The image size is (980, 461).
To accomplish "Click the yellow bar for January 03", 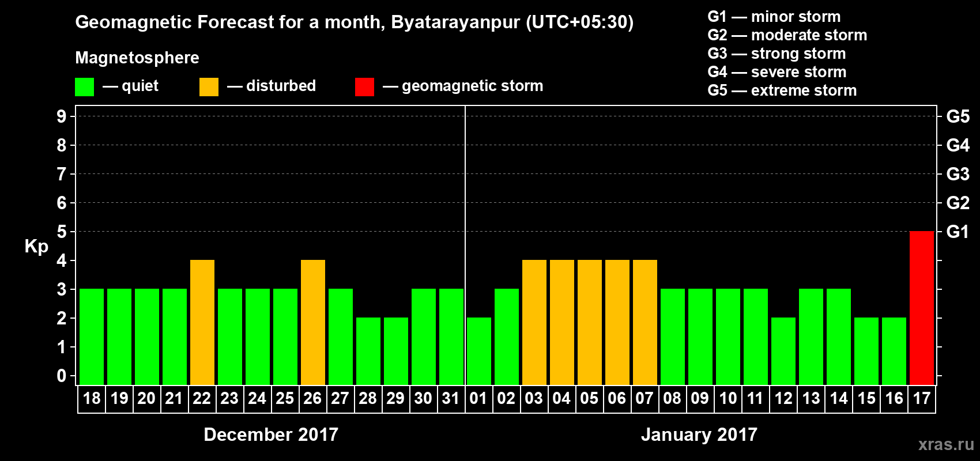I will (534, 322).
